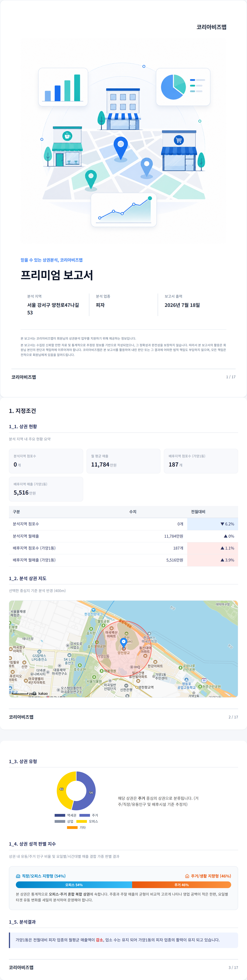Click the 오피스 yellow legend swatch
Screen dimensions: 247x980
[82, 821]
